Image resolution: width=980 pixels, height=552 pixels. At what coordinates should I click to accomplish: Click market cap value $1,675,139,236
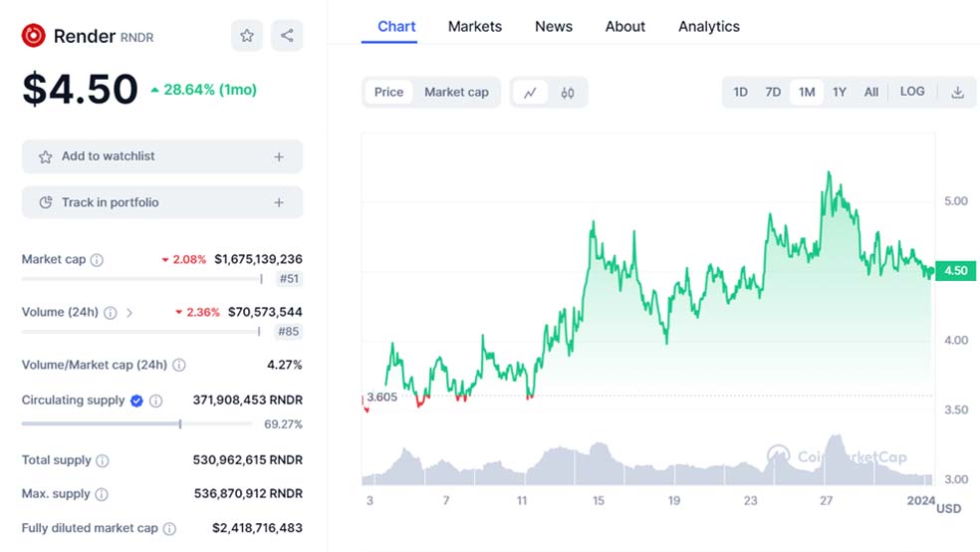click(258, 259)
